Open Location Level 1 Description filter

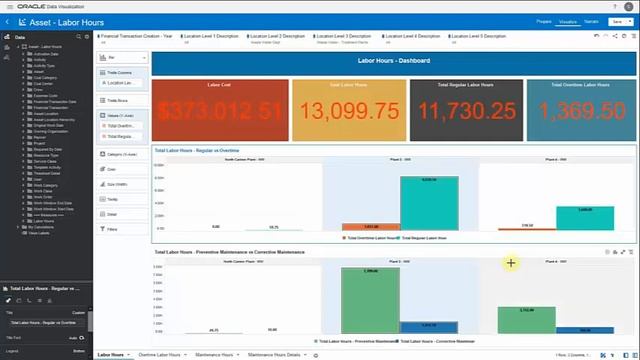tap(209, 39)
